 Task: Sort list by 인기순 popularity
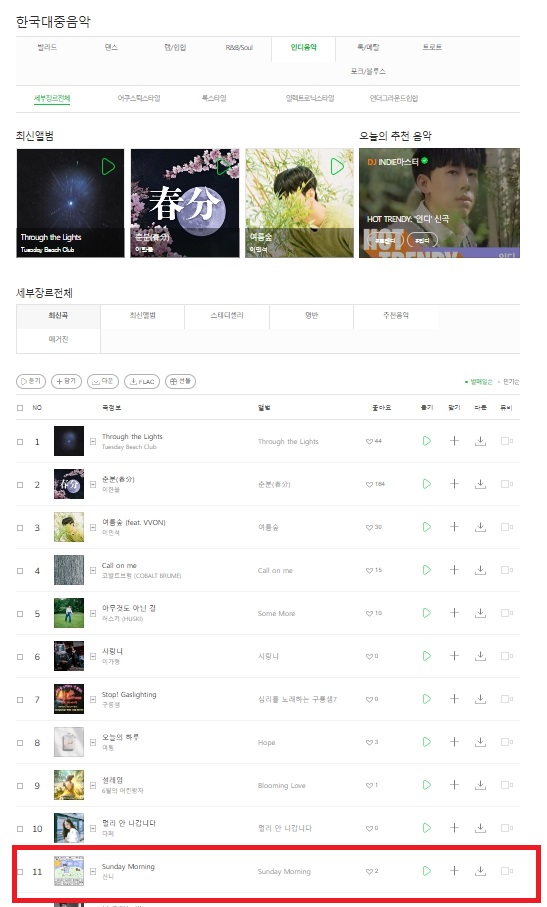click(511, 382)
